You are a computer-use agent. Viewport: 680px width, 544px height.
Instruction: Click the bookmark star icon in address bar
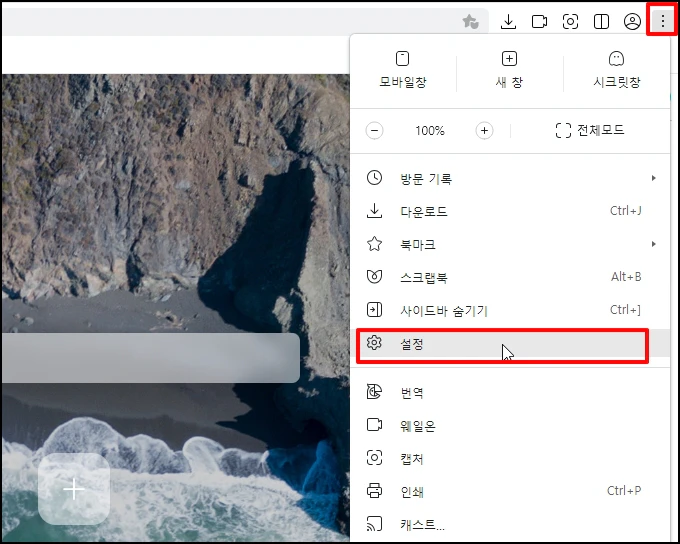coord(471,21)
